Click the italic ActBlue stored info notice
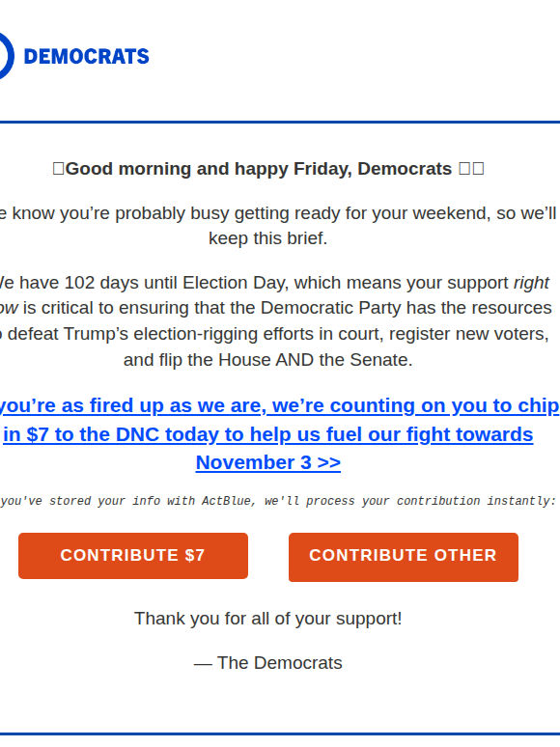Image resolution: width=560 pixels, height=747 pixels. point(278,501)
